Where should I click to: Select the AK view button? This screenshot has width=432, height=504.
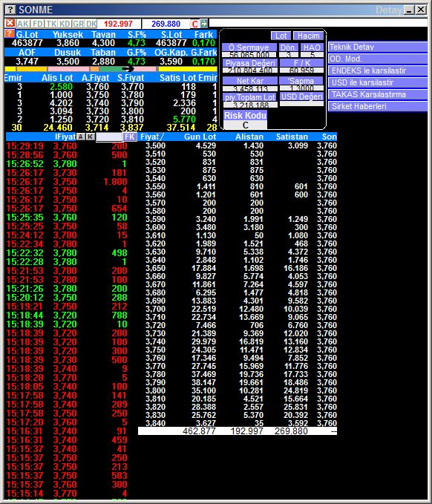click(x=23, y=24)
